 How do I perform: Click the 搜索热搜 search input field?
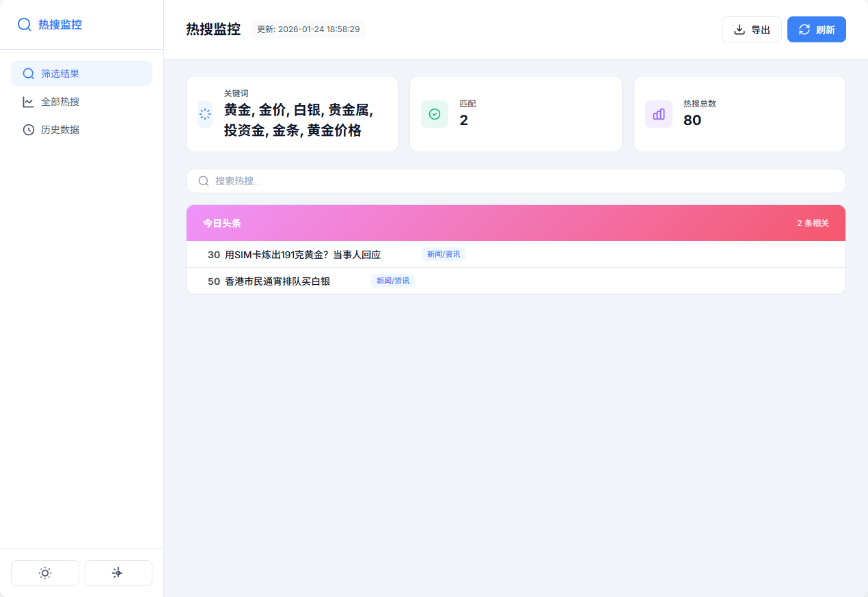[x=516, y=180]
